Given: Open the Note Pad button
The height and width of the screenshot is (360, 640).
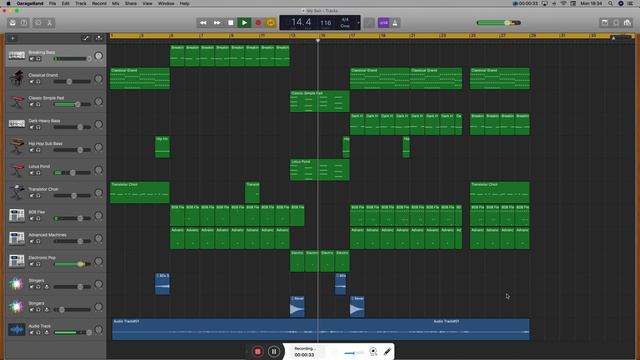Looking at the screenshot, I should pos(604,23).
